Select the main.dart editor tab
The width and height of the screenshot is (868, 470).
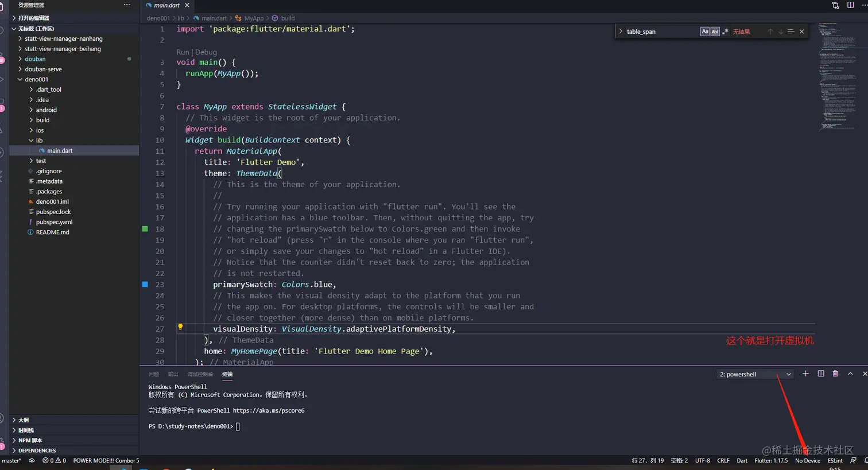point(166,5)
